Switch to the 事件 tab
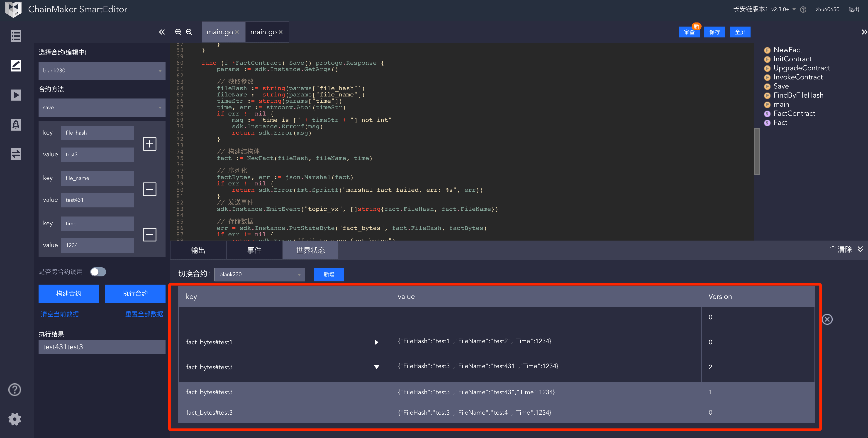 (x=254, y=250)
